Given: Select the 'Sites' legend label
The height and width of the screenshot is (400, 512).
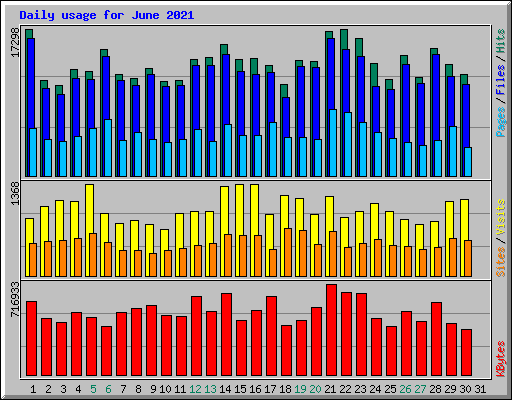Looking at the screenshot, I should point(500,262).
